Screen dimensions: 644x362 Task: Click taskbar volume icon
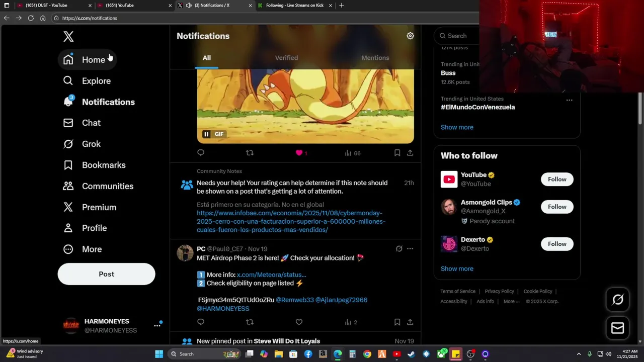click(x=608, y=354)
